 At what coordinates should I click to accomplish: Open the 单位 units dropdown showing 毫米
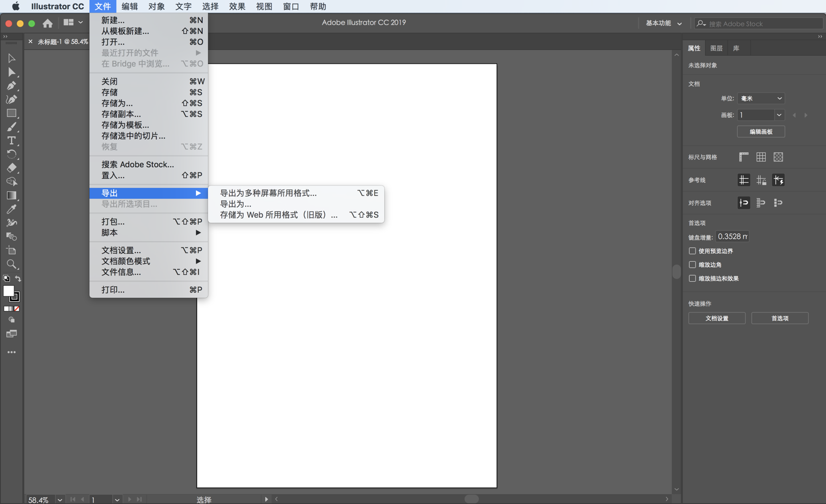click(x=761, y=98)
